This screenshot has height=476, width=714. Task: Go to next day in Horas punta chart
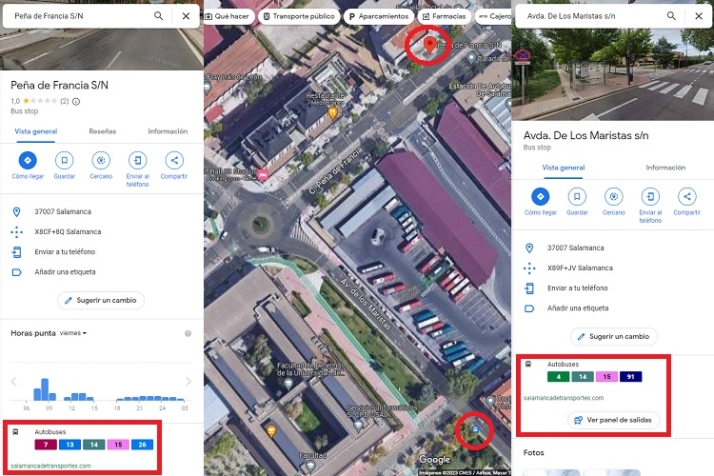click(x=188, y=381)
